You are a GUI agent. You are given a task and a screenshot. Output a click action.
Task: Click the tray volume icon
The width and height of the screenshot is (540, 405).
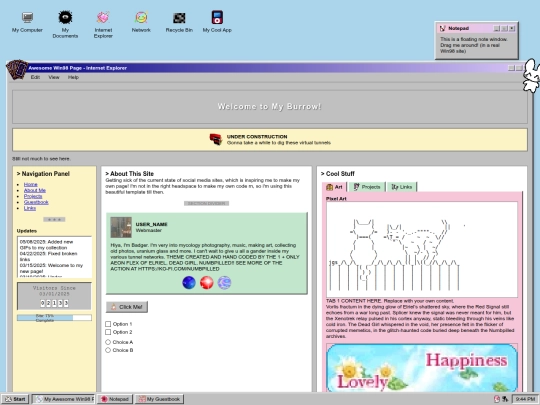[x=497, y=399]
